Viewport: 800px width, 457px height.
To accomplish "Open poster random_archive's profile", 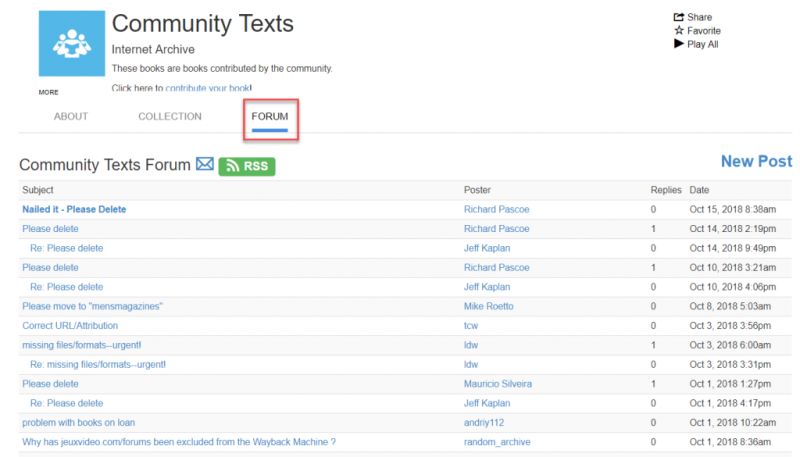I will 497,442.
